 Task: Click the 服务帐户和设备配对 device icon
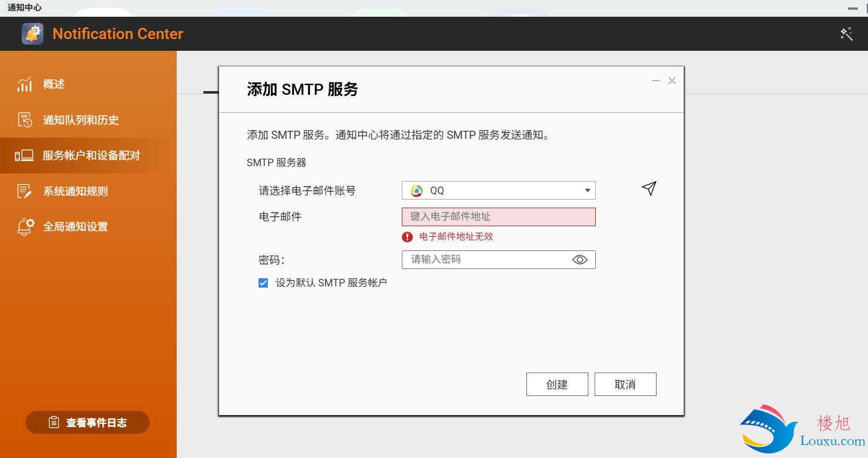coord(24,156)
